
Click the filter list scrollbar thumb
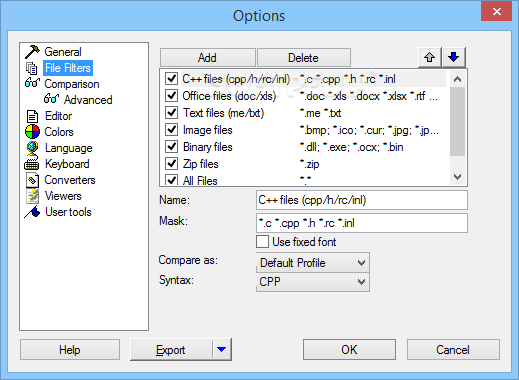pos(457,122)
